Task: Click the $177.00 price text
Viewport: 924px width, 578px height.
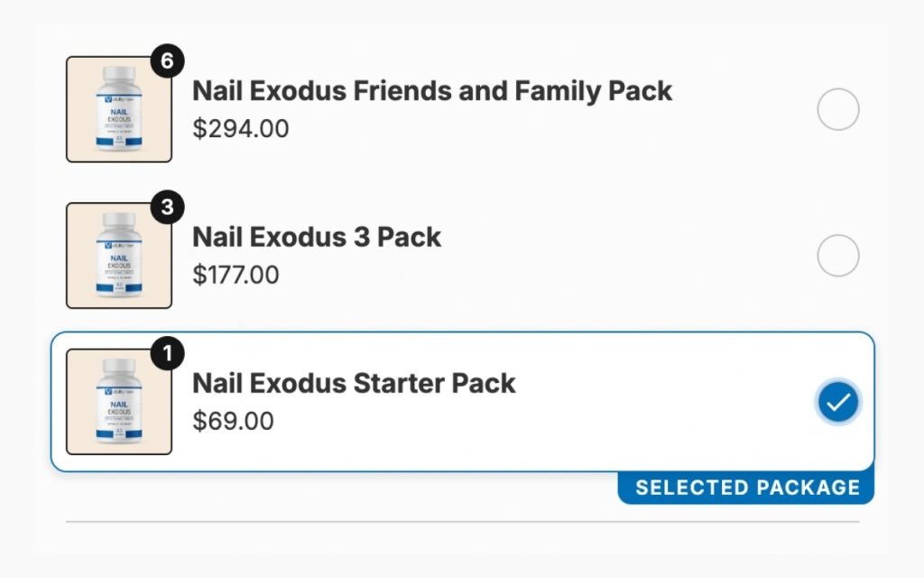Action: pos(236,275)
